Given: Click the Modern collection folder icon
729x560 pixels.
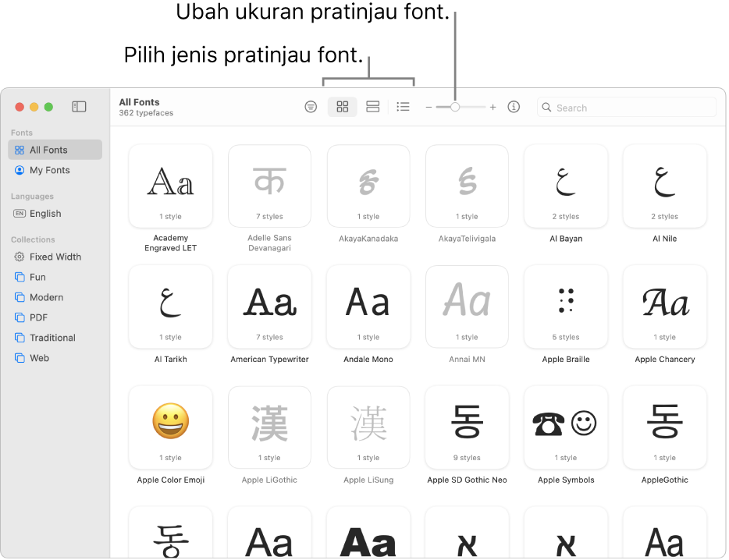Looking at the screenshot, I should (20, 297).
